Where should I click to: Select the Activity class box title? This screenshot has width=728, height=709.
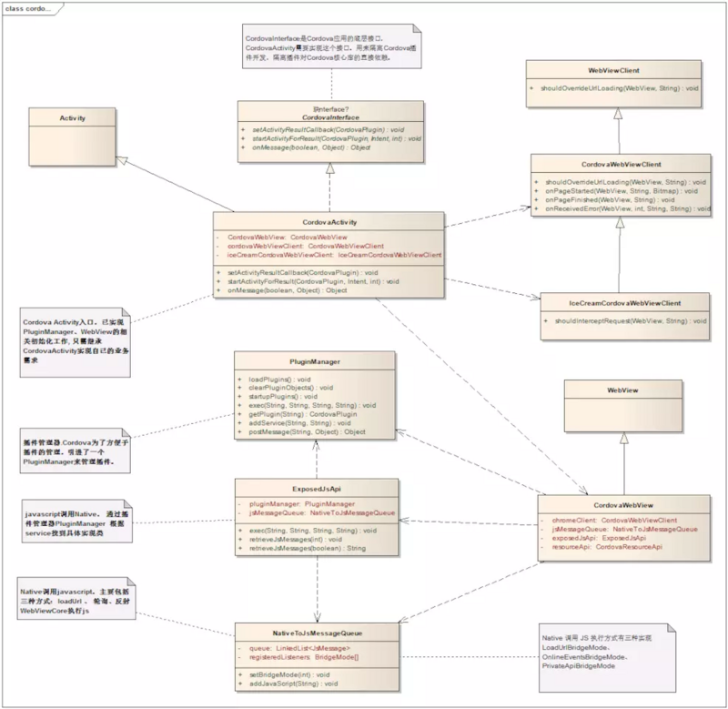[x=73, y=118]
